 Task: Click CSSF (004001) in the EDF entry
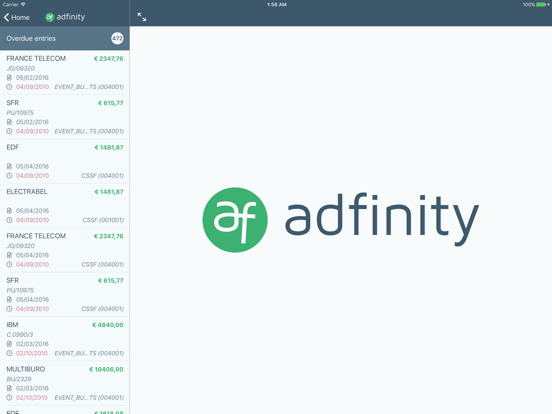(x=102, y=176)
